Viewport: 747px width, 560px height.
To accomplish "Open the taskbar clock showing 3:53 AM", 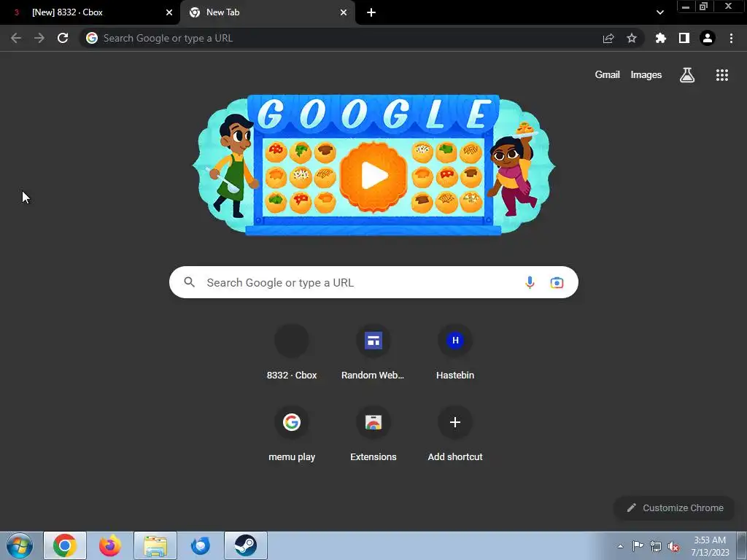I will [710, 546].
